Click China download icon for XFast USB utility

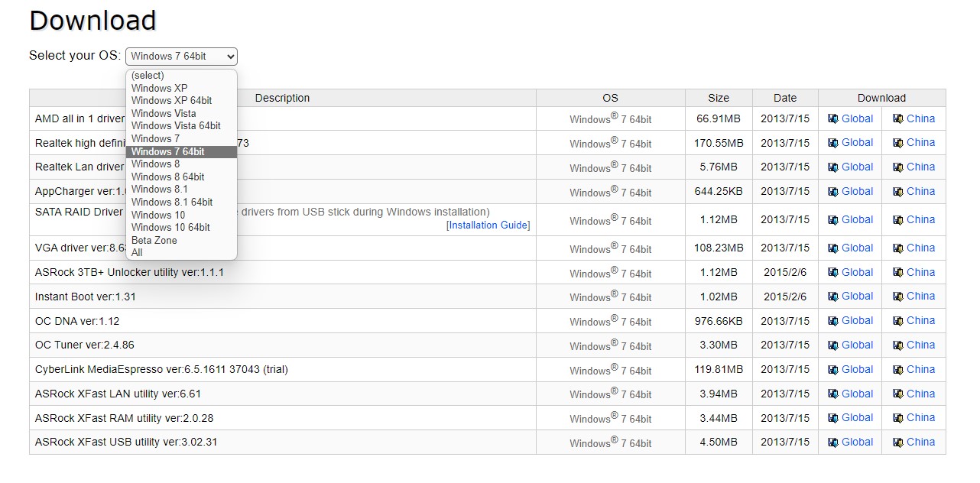(898, 442)
